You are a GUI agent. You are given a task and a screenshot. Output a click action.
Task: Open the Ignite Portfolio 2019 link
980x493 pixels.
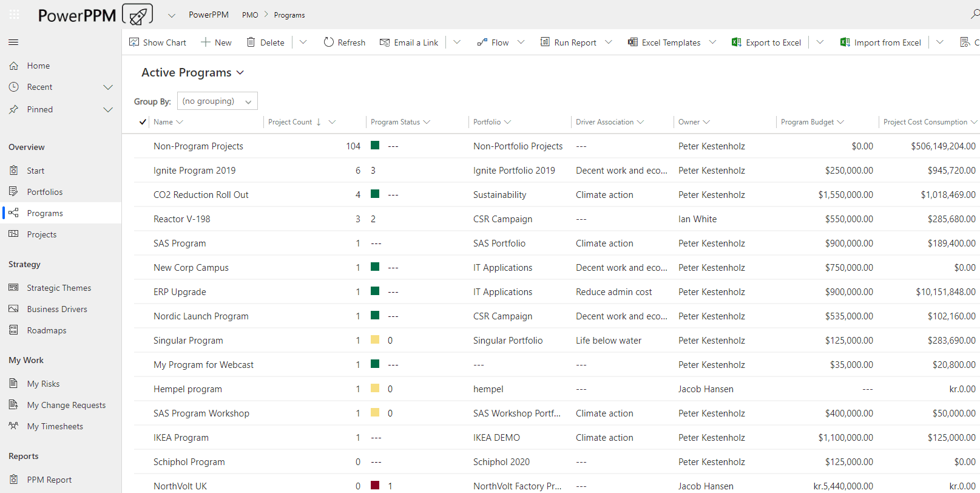[x=514, y=171]
